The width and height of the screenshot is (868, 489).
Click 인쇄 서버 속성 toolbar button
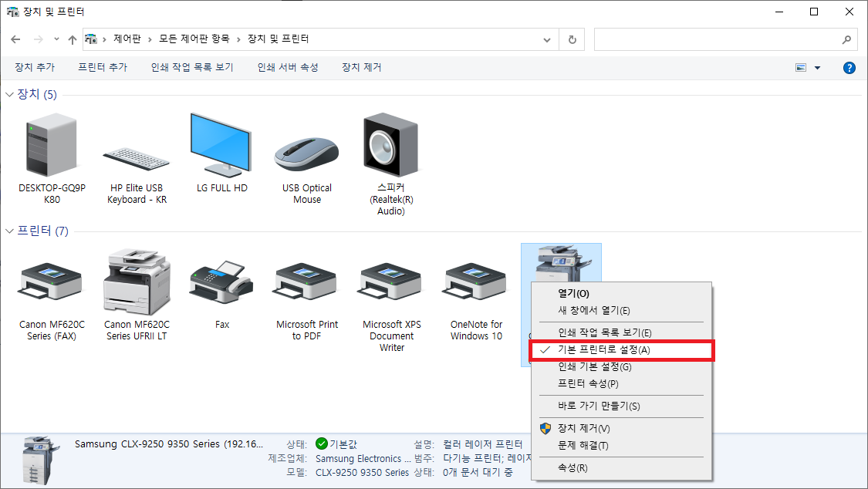pyautogui.click(x=288, y=67)
